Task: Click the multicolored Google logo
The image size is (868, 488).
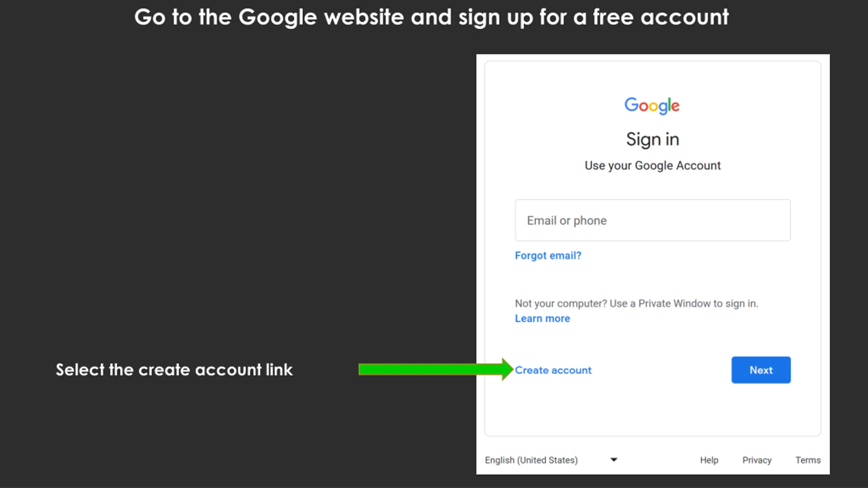Action: [x=652, y=106]
